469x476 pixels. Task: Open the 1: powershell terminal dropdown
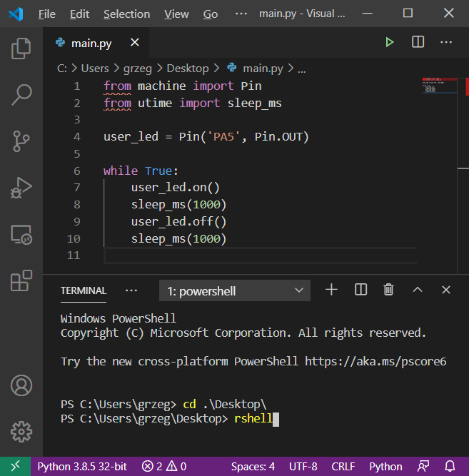pyautogui.click(x=234, y=290)
